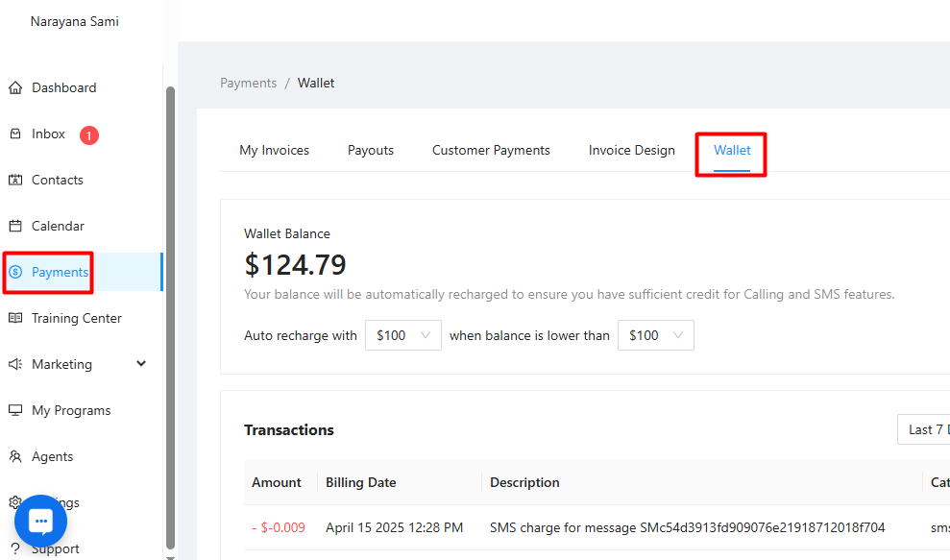Click the Dashboard home icon
The height and width of the screenshot is (560, 950).
pyautogui.click(x=15, y=88)
